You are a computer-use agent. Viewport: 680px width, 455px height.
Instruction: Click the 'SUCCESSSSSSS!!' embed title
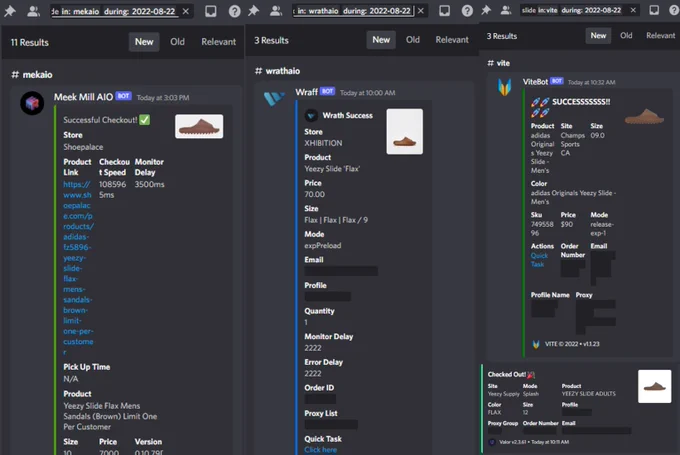[581, 102]
